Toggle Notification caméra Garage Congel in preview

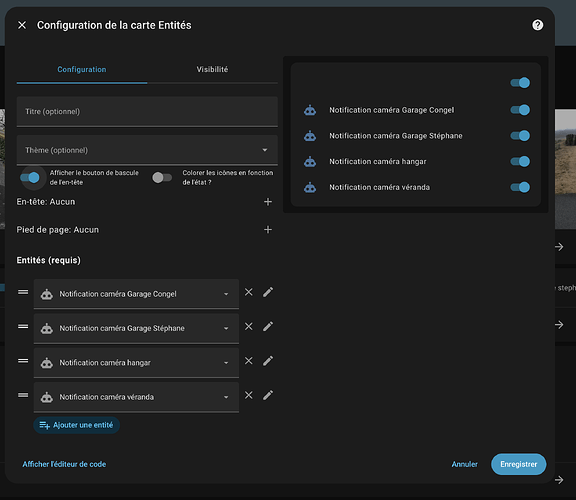(520, 110)
